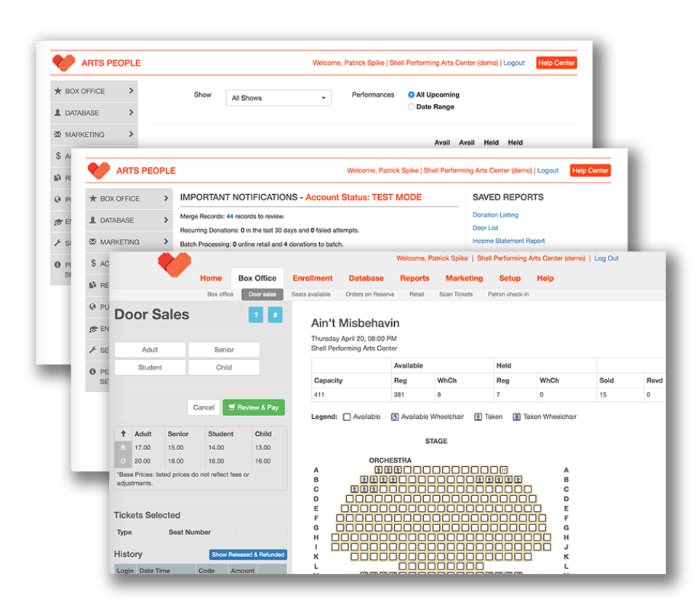Image resolution: width=698 pixels, height=616 pixels.
Task: Click the Database person icon in the Notifications window
Action: click(x=92, y=220)
